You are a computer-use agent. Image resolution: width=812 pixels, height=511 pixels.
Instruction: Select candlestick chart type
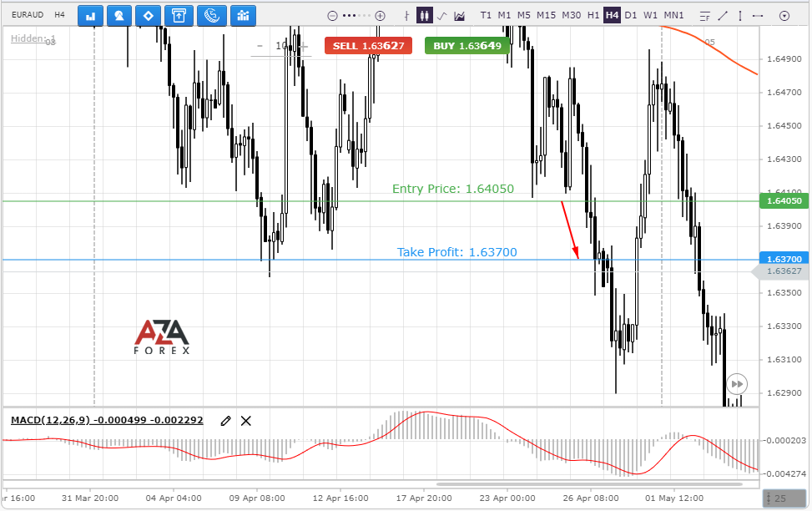click(x=424, y=16)
